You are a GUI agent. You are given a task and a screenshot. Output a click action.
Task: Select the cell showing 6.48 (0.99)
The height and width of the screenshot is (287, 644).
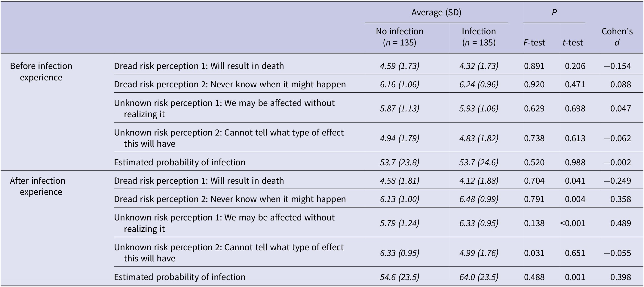pos(479,199)
